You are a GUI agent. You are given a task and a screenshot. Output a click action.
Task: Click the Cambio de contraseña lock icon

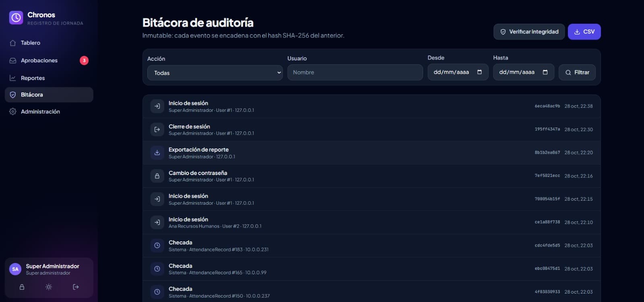(157, 176)
